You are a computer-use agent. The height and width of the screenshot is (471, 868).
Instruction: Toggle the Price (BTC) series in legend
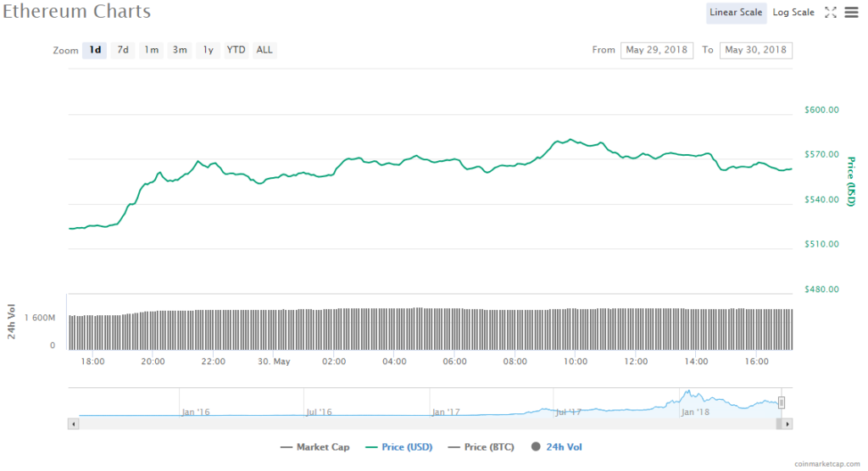[x=481, y=447]
